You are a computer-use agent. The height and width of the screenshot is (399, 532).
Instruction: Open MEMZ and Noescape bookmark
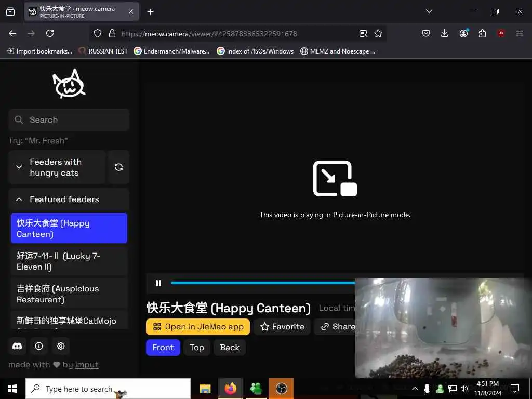[x=338, y=51]
